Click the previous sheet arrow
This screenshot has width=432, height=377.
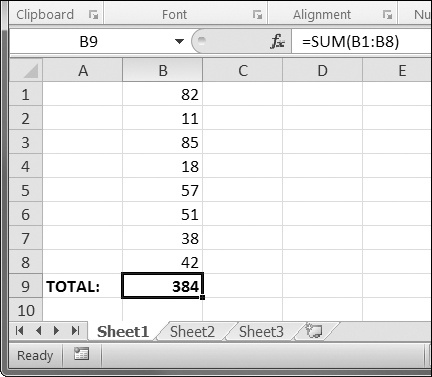point(38,331)
